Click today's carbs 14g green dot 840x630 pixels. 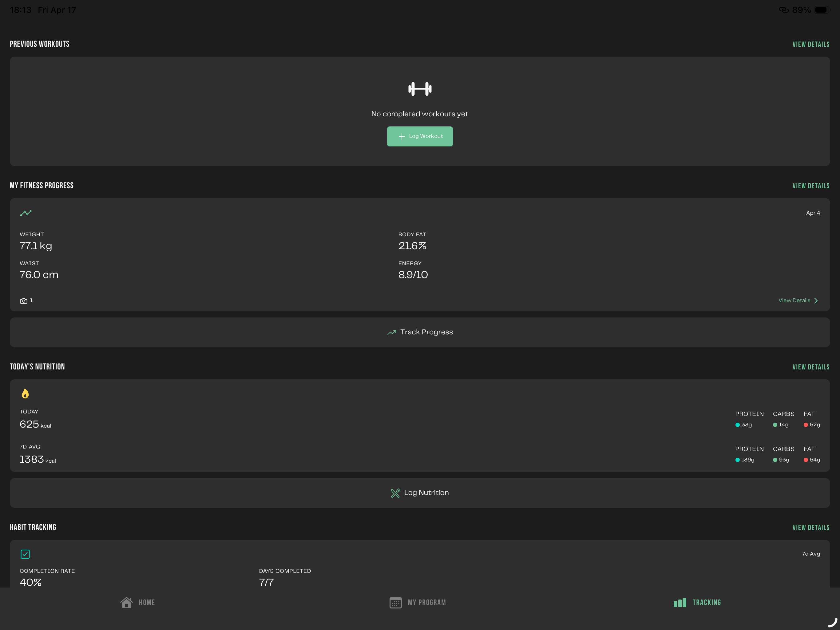(x=775, y=425)
